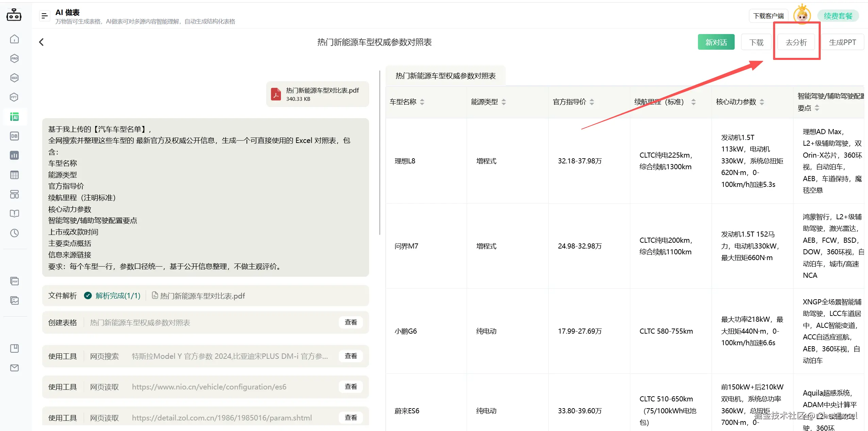Click the 去分析 button
Image resolution: width=868 pixels, height=431 pixels.
pyautogui.click(x=796, y=42)
